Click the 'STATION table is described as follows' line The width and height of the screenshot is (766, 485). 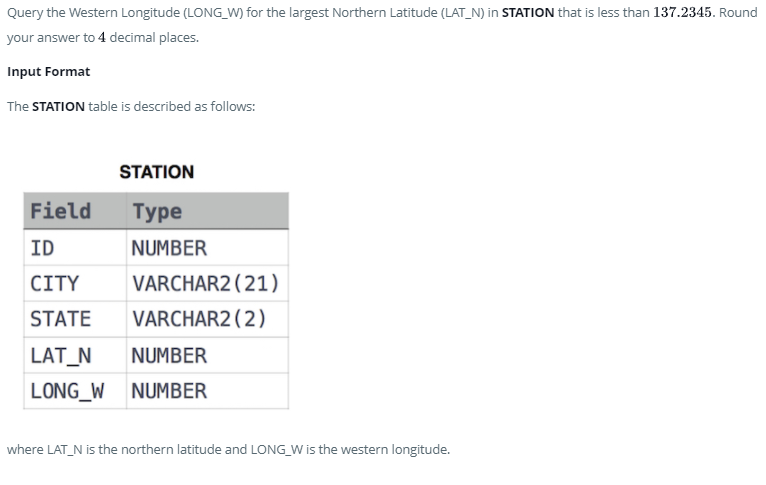tap(131, 106)
